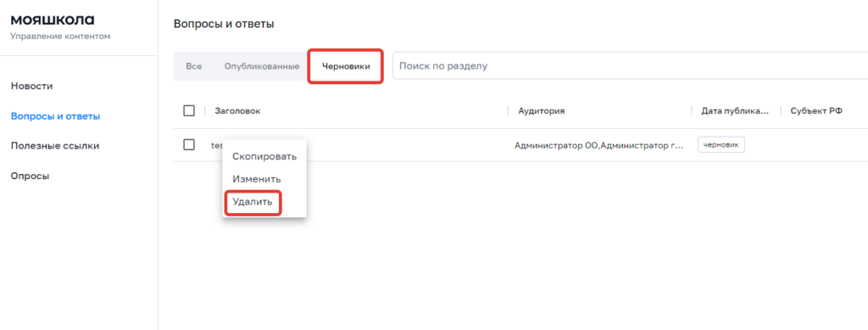Sort by the Аудитория column header
Image resolution: width=868 pixels, height=330 pixels.
coord(542,111)
